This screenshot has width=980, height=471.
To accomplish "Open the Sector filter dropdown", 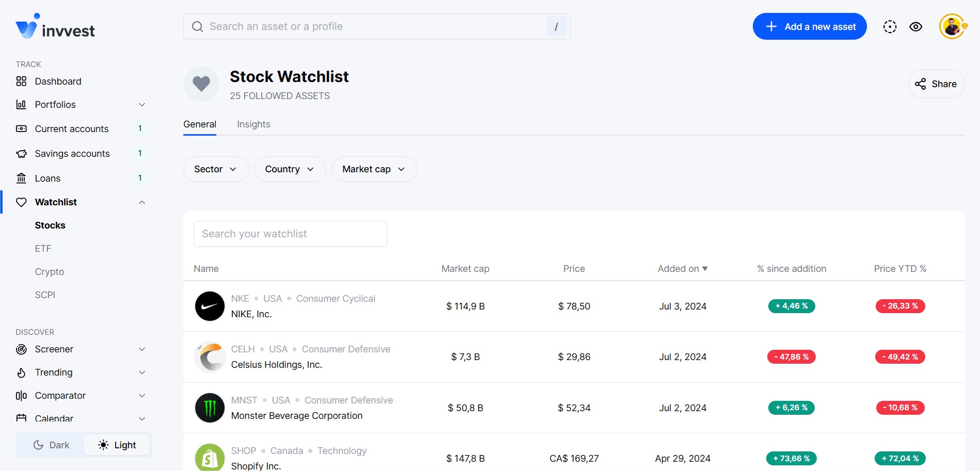I will click(x=216, y=169).
